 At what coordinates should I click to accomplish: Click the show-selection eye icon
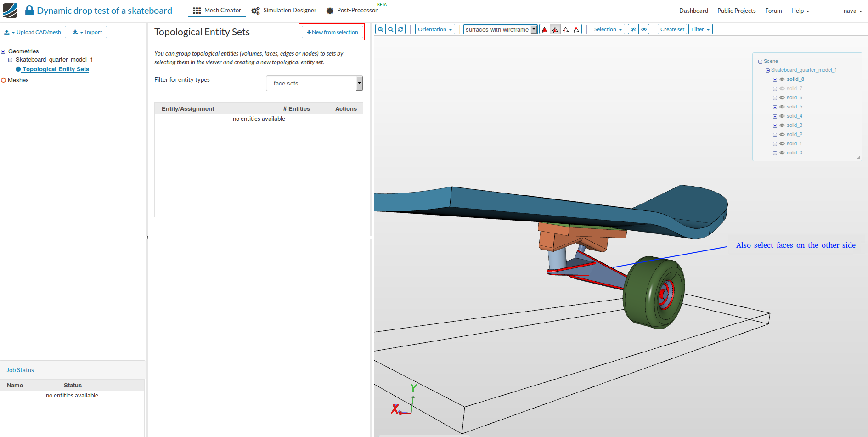(x=643, y=28)
